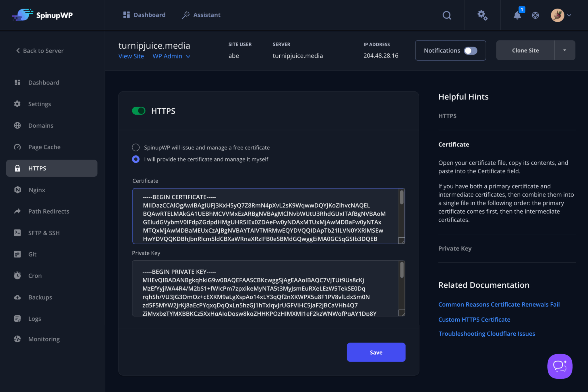Click the help lifebuoy icon
The image size is (588, 392).
tap(535, 15)
